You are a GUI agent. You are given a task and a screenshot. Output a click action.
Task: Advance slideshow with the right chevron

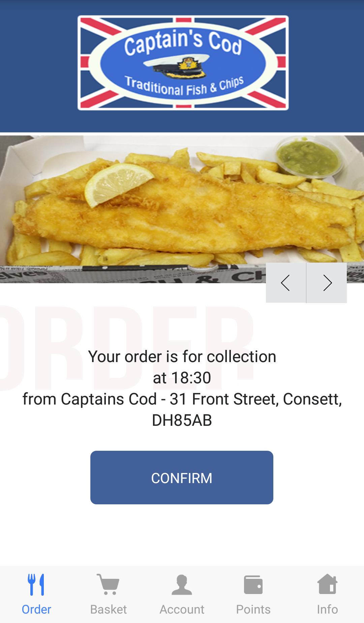point(327,283)
